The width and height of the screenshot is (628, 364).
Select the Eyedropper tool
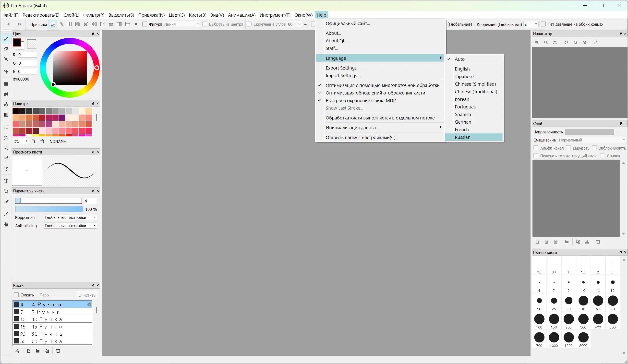(6, 214)
